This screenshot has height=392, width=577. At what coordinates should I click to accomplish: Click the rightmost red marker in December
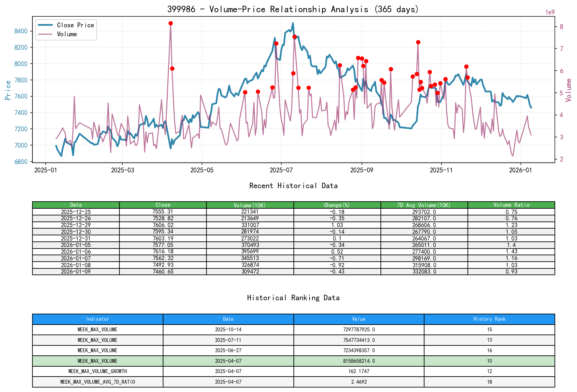coord(467,77)
